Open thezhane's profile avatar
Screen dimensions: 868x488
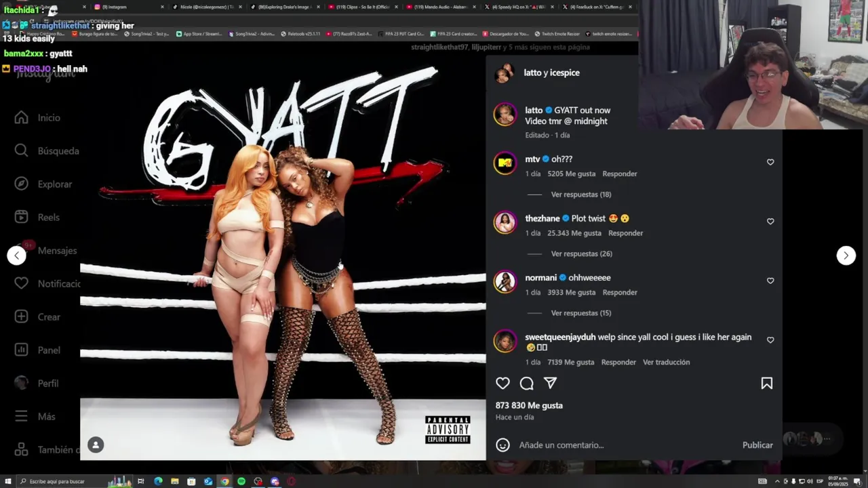pos(505,222)
